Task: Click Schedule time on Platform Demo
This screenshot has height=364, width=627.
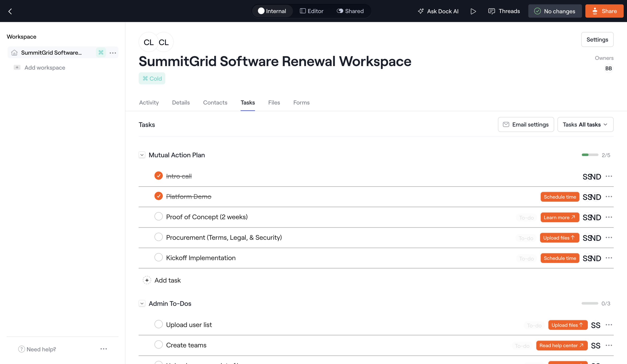Action: tap(560, 197)
